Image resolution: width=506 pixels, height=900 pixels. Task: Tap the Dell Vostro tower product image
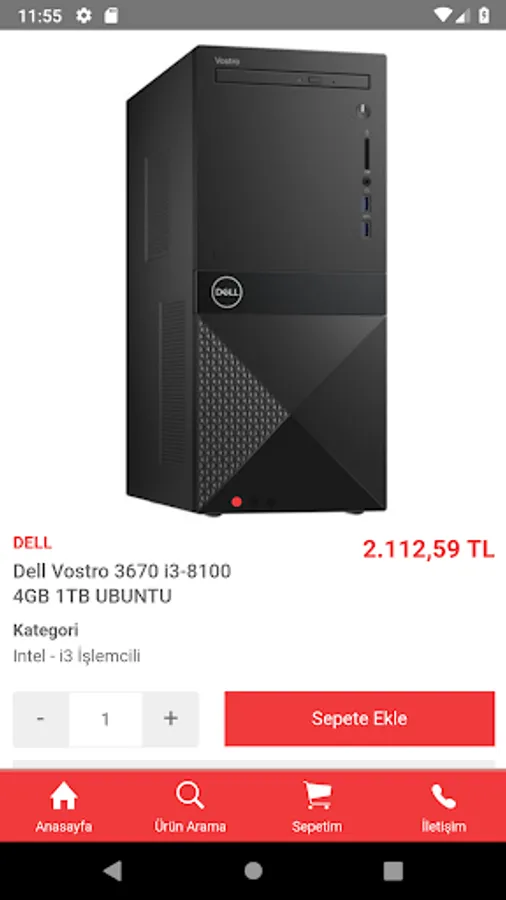[x=256, y=280]
